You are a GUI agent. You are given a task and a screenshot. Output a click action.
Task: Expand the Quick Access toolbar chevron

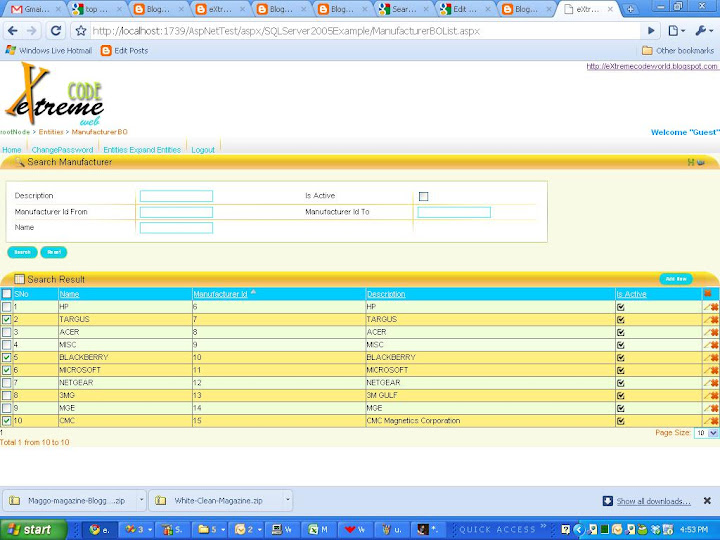tap(544, 527)
